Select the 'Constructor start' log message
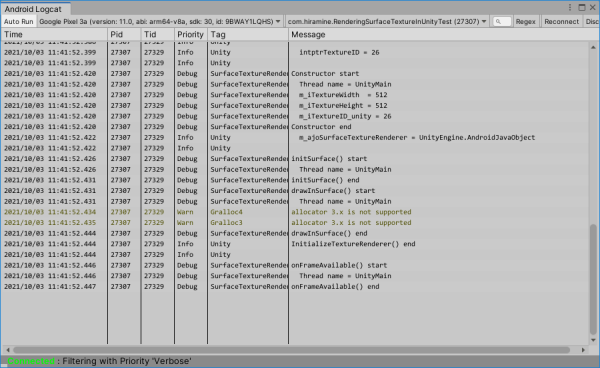The height and width of the screenshot is (368, 600). [325, 73]
